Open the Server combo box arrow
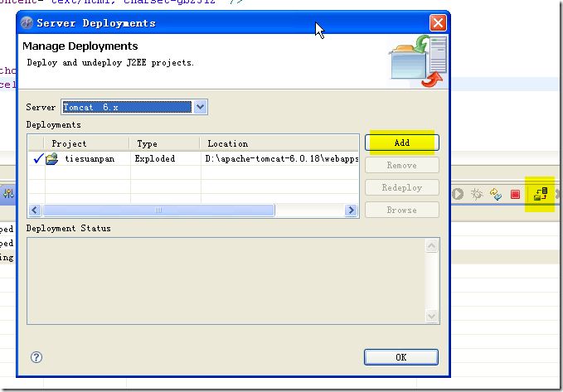The image size is (563, 392). [x=201, y=107]
